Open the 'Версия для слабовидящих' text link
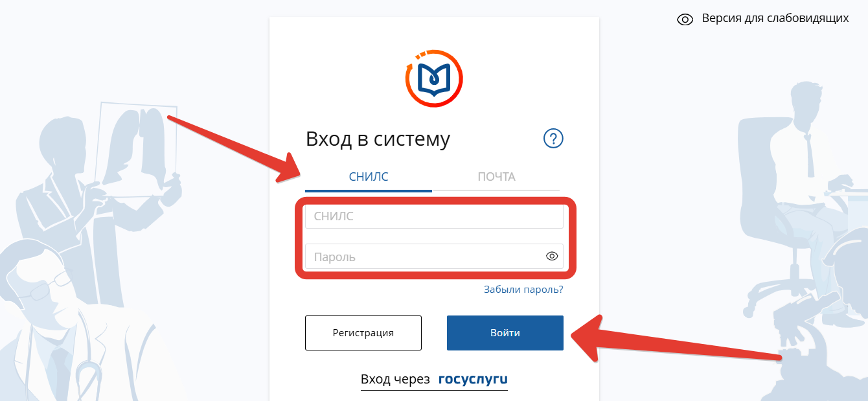 pos(775,18)
